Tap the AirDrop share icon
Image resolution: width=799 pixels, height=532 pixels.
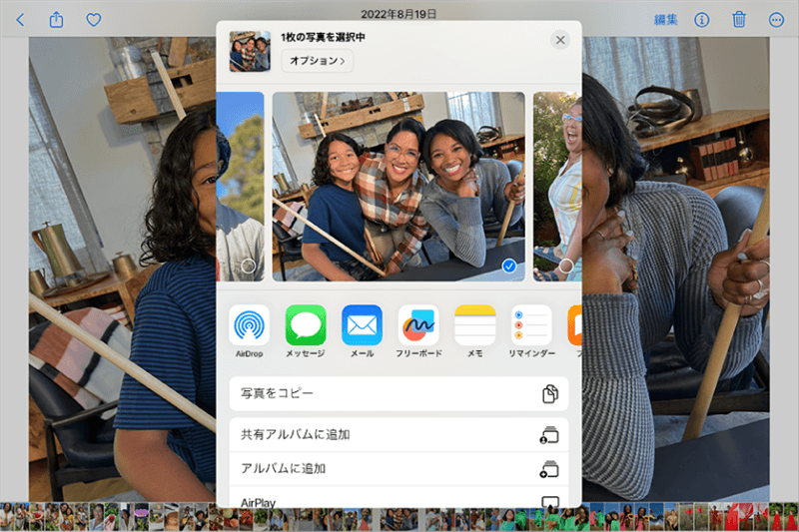pyautogui.click(x=249, y=325)
